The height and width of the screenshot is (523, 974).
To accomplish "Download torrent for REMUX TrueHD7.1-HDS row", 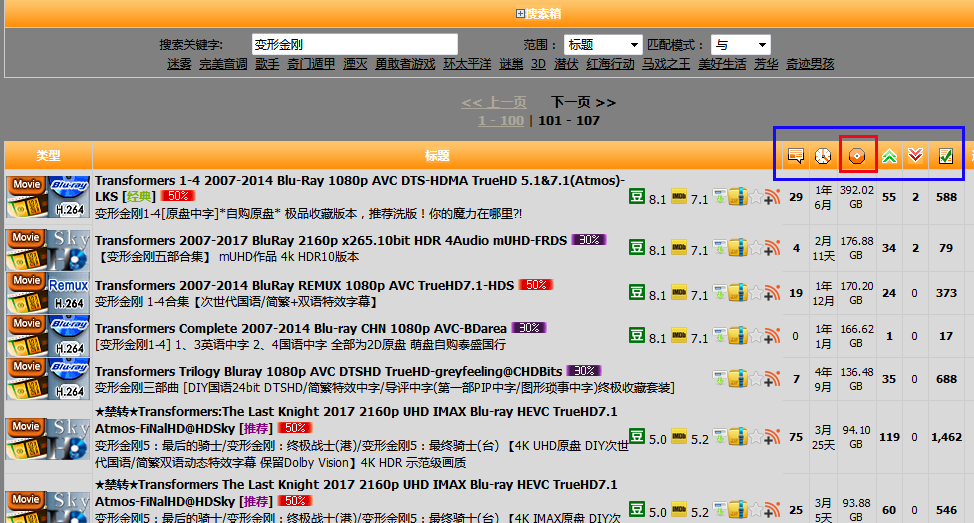I will [x=719, y=293].
